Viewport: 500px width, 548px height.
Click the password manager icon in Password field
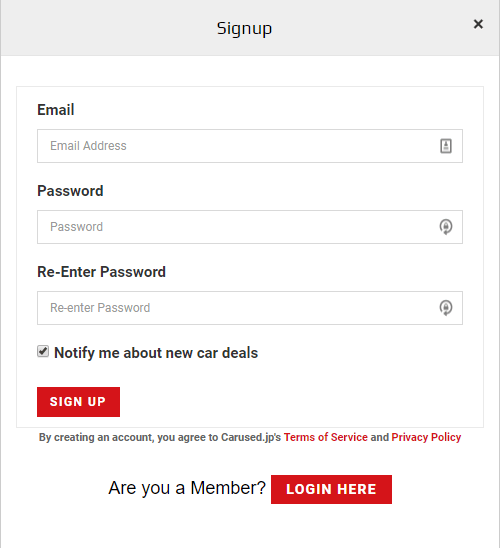tap(445, 227)
